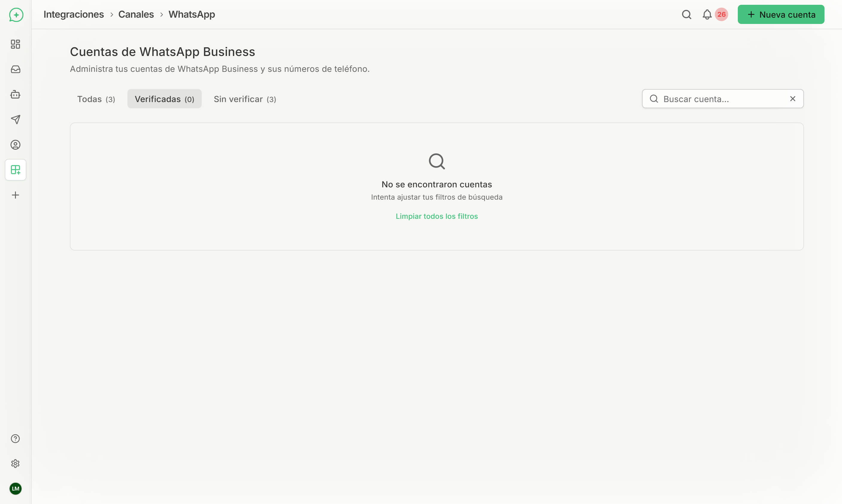Switch to the Sin verificar filter

[x=245, y=99]
